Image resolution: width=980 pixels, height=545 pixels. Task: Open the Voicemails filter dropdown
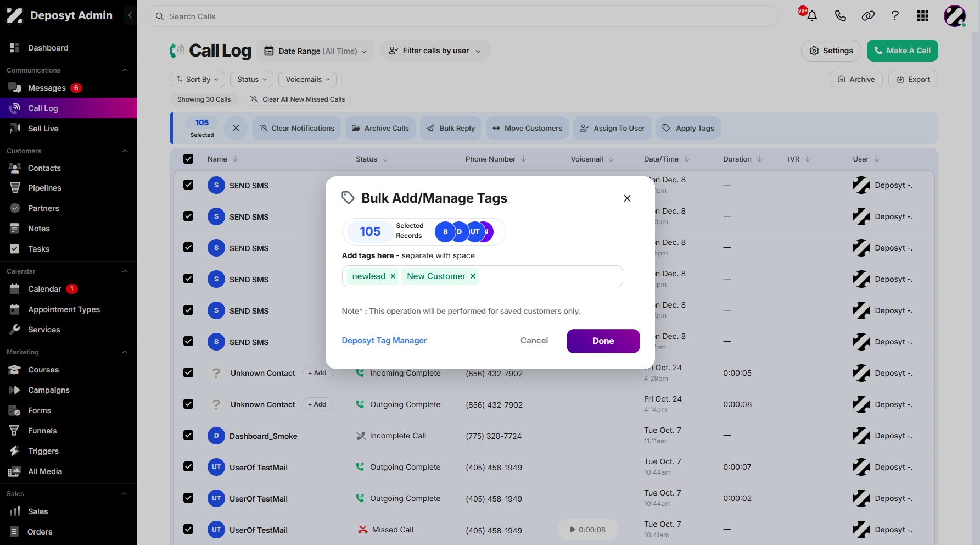click(x=307, y=79)
